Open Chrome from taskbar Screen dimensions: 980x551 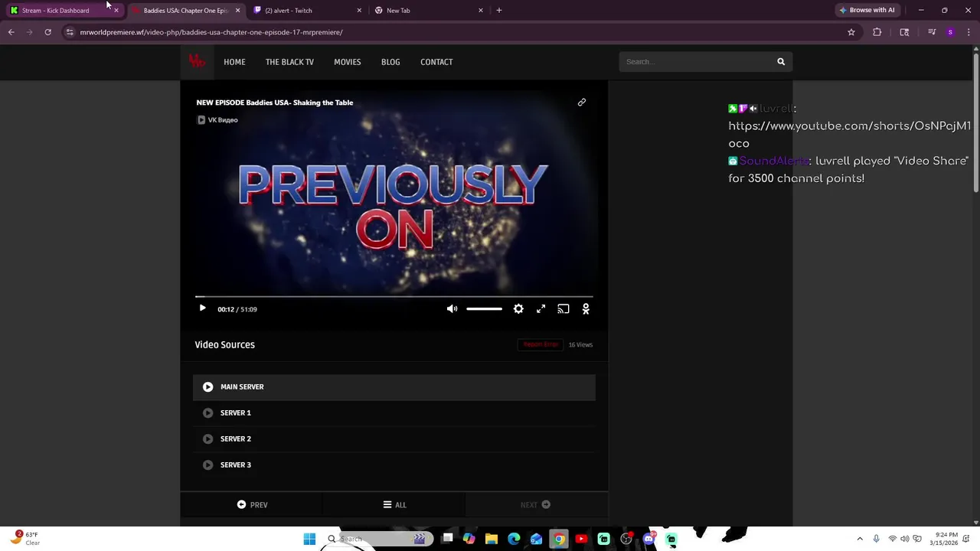pos(559,539)
